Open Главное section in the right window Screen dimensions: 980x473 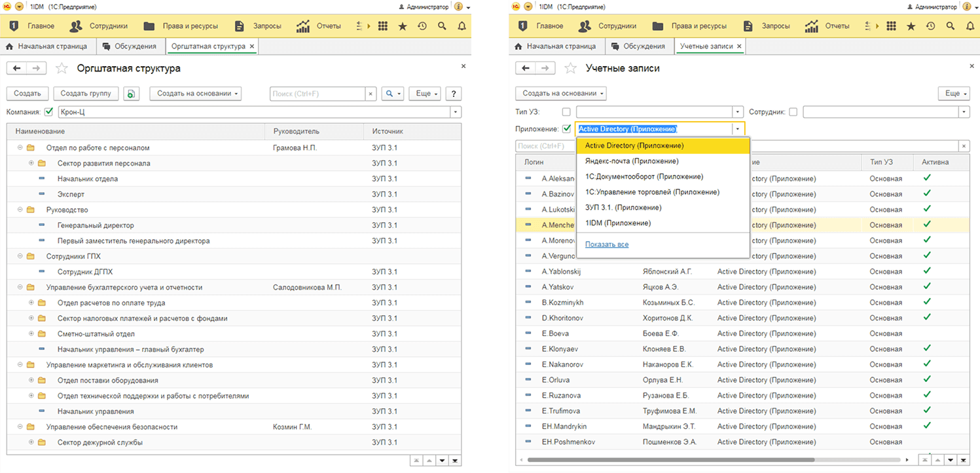pos(541,26)
